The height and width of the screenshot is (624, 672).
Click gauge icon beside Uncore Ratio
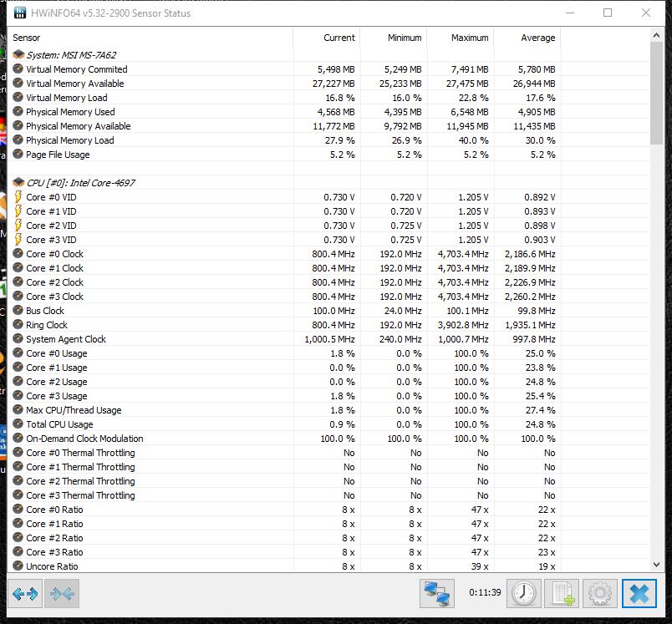click(18, 566)
